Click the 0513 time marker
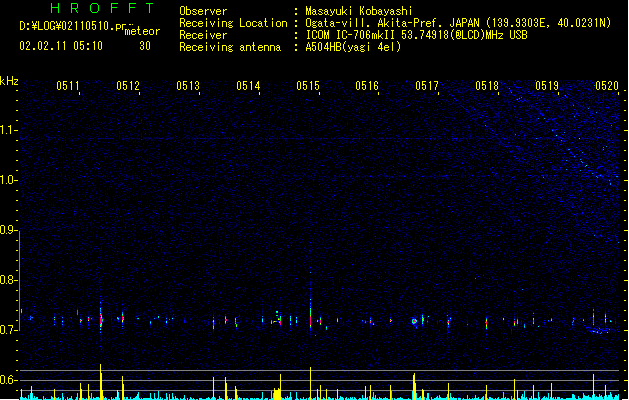629x400 pixels. pyautogui.click(x=188, y=86)
